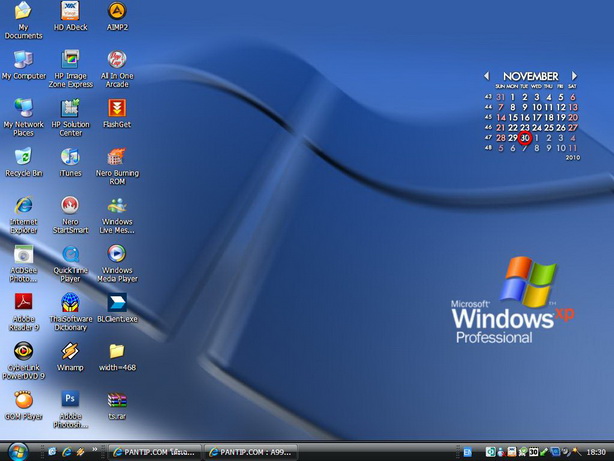Launch iTunes desktop icon
The image size is (614, 461).
tap(70, 157)
